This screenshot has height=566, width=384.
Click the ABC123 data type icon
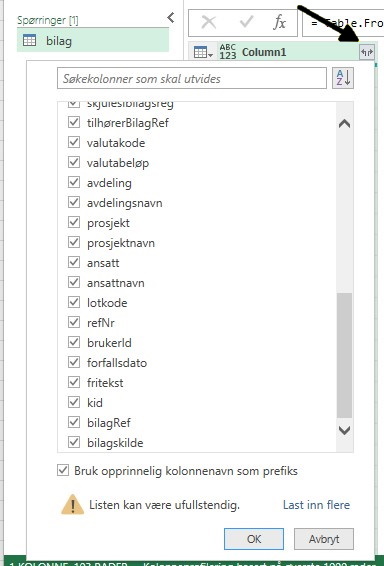[228, 52]
